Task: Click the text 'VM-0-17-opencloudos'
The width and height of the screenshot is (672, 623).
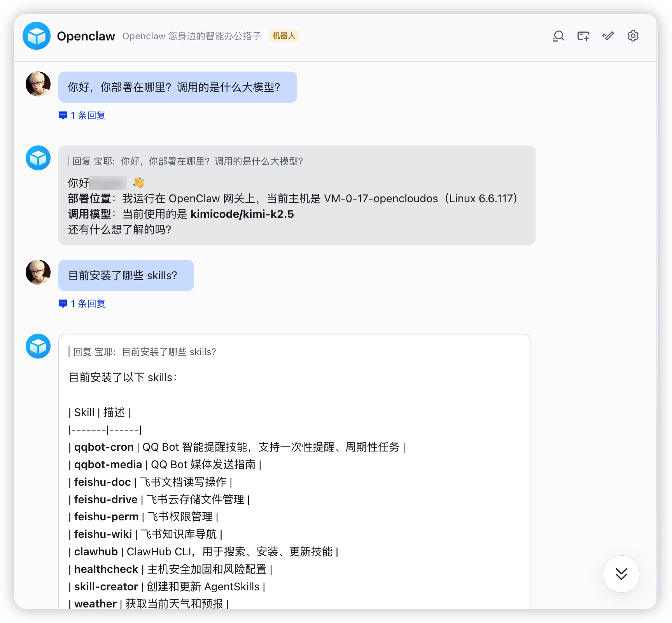Action: tap(381, 199)
